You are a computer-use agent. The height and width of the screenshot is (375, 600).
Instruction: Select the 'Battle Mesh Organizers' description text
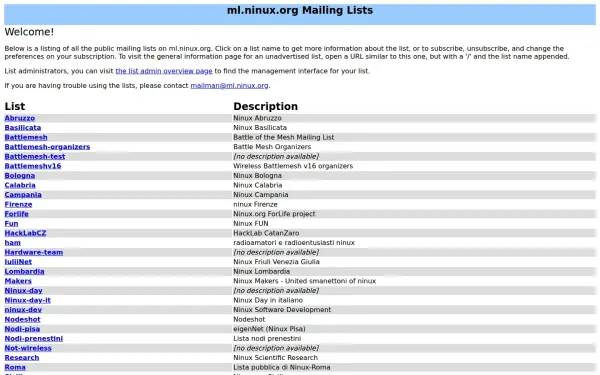pos(272,147)
